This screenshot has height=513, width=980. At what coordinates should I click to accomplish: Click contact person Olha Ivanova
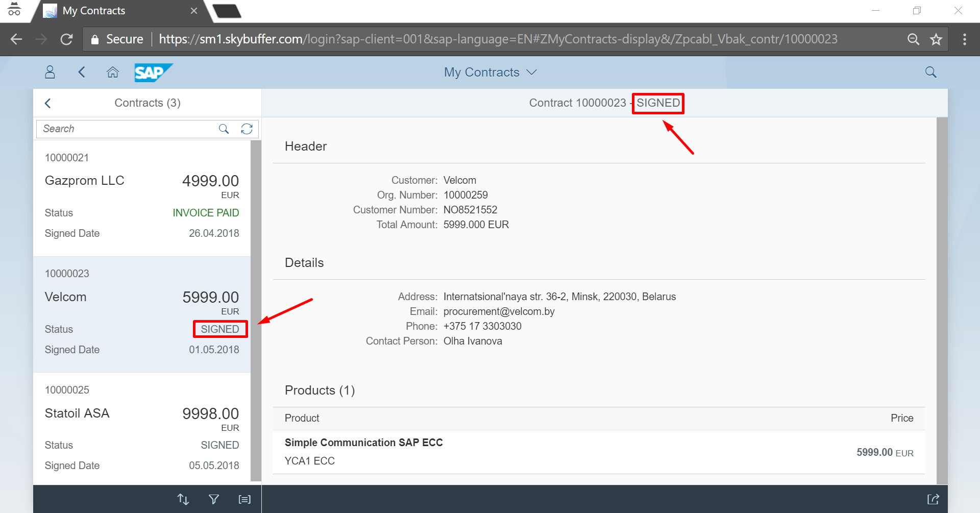pyautogui.click(x=473, y=341)
